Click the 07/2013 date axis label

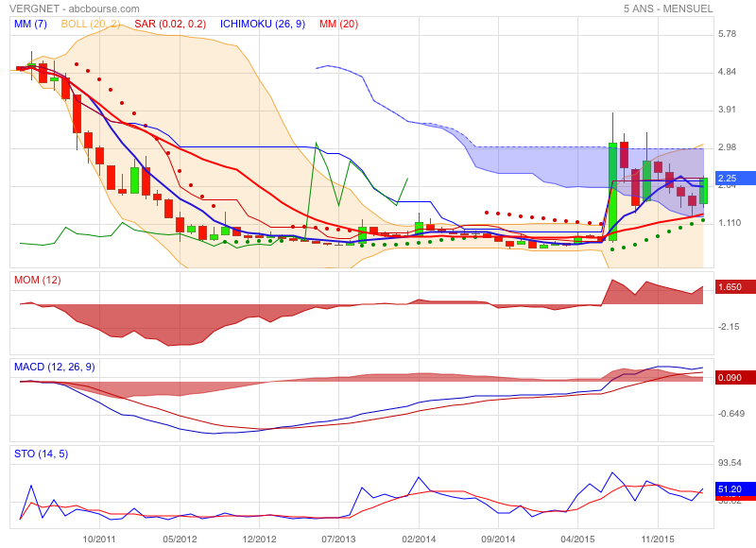(338, 539)
